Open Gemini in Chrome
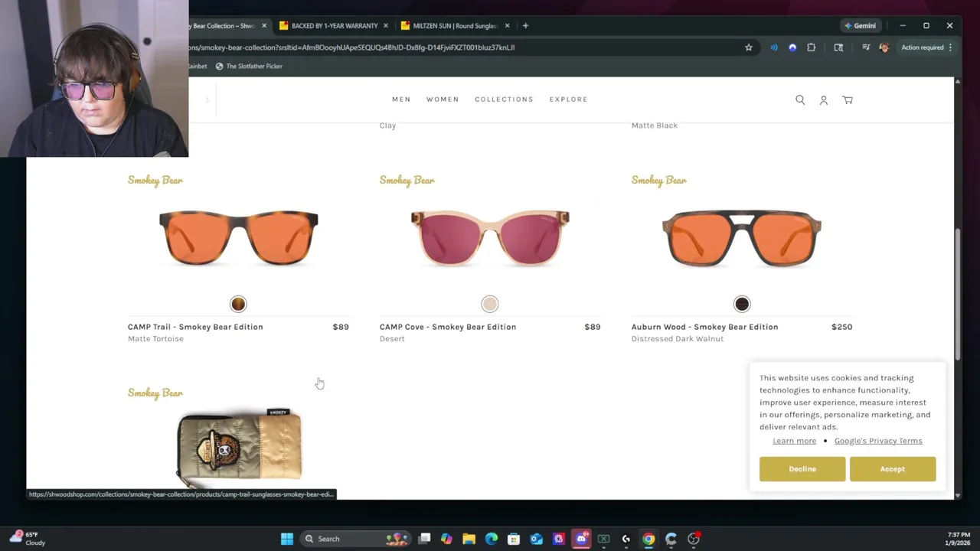The image size is (980, 551). [861, 25]
